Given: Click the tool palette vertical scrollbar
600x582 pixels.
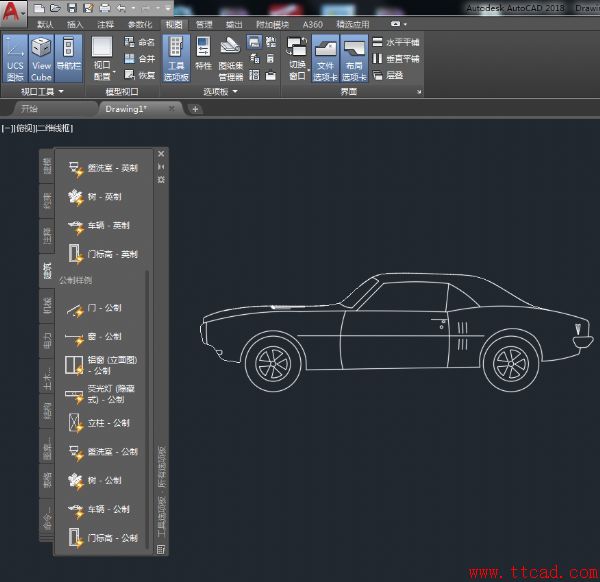Looking at the screenshot, I should coord(147,409).
